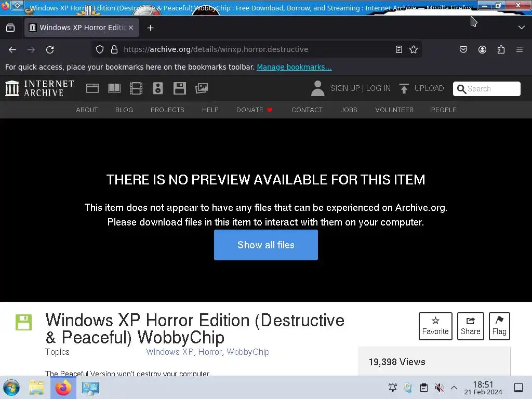Open the Texts book icon

114,88
